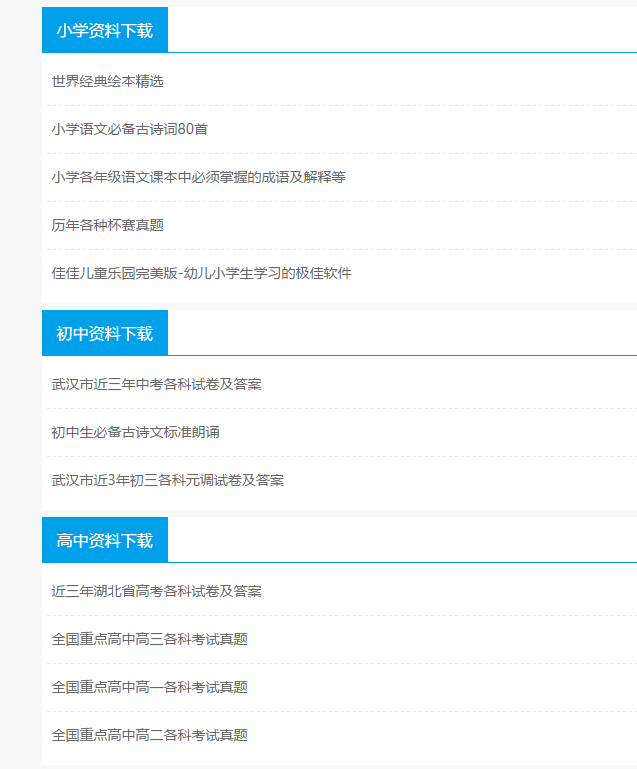
Task: Open the past cup competition questions entry
Action: point(108,225)
